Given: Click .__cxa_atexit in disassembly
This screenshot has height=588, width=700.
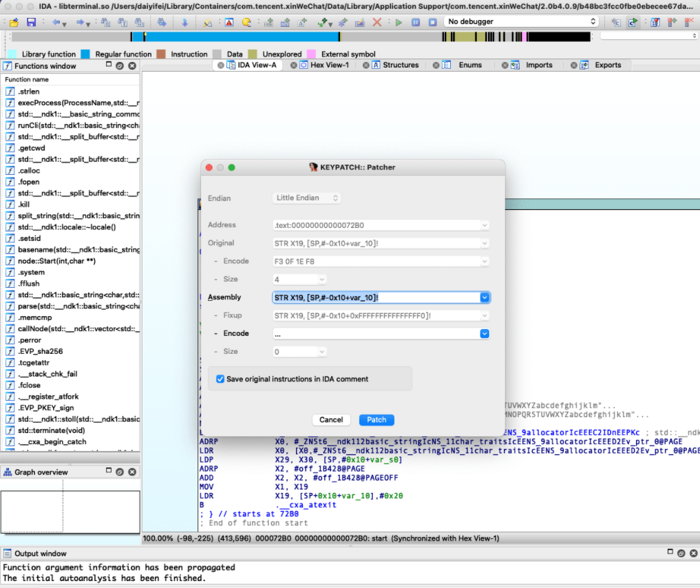Looking at the screenshot, I should pyautogui.click(x=306, y=505).
